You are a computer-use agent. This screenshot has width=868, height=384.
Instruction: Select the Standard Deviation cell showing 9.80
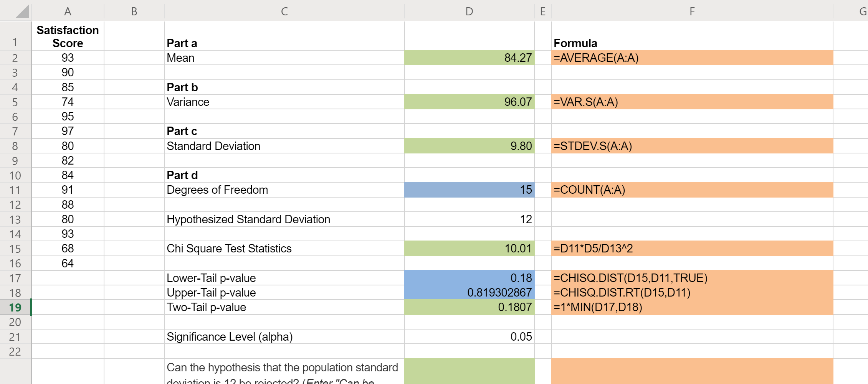click(x=469, y=146)
